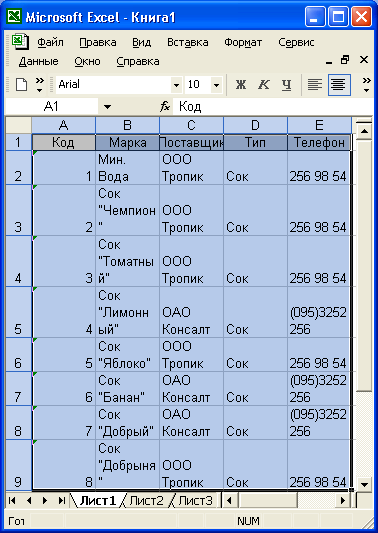The image size is (378, 533).
Task: Select column E header
Action: 319,125
